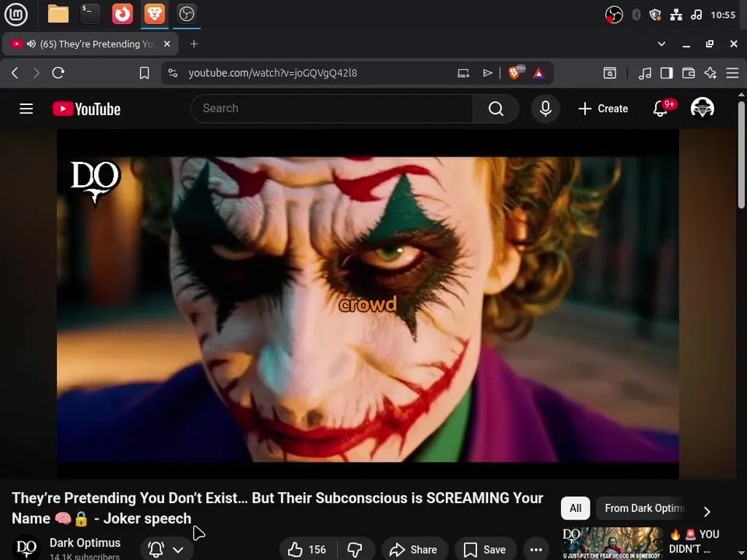Open Brave Rewards triangle icon
This screenshot has width=747, height=560.
538,73
